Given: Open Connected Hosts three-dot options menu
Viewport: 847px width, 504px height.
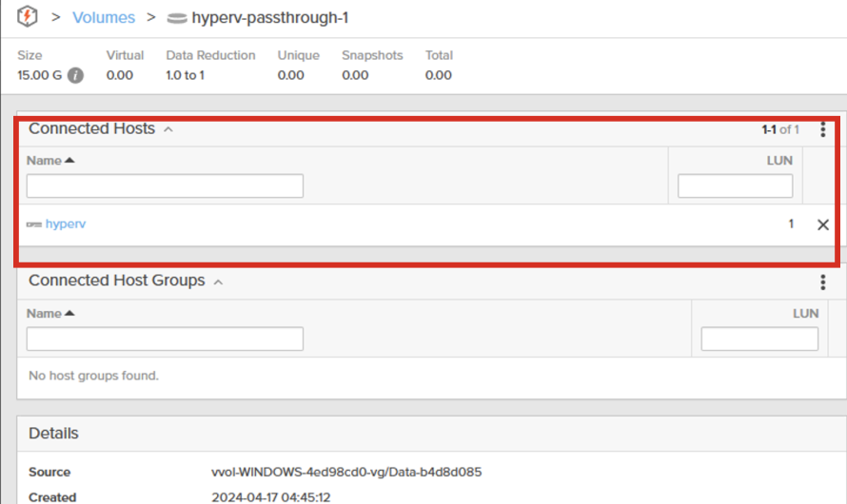Looking at the screenshot, I should pos(822,129).
